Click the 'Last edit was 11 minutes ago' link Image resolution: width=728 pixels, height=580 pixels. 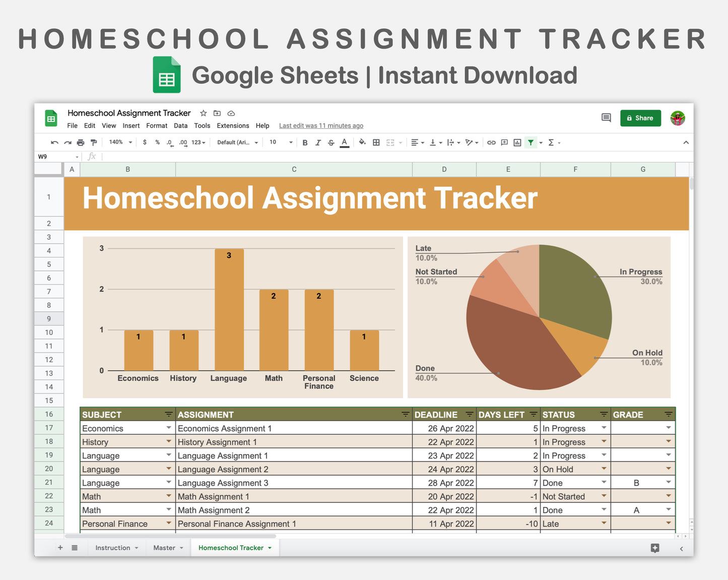tap(321, 125)
